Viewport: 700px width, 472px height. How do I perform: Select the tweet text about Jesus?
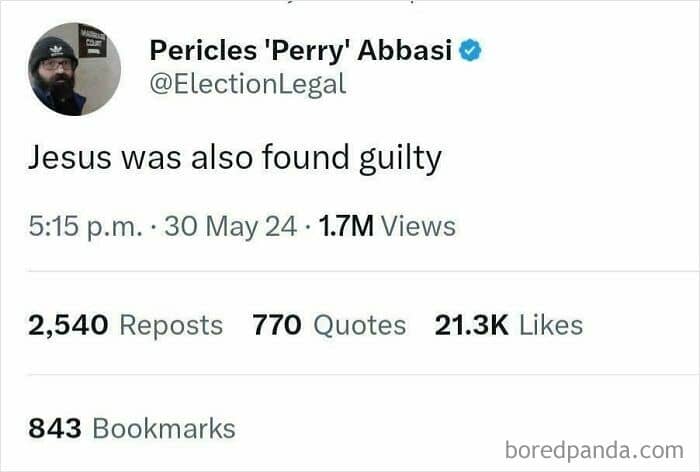coord(234,158)
